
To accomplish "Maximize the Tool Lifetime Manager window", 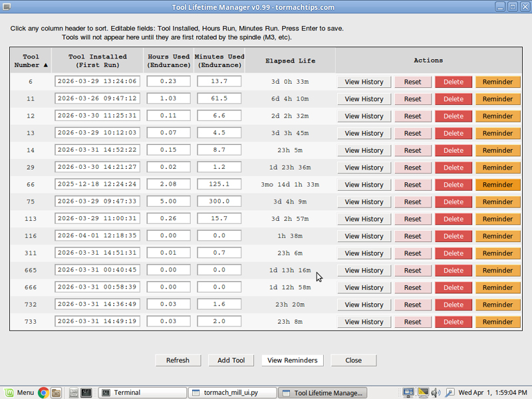I will tap(512, 7).
